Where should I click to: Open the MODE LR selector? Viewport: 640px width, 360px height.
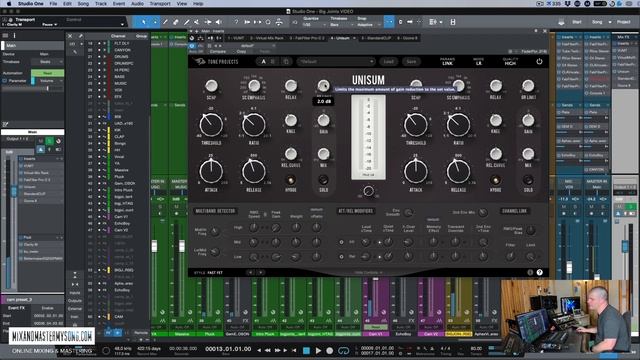point(478,62)
